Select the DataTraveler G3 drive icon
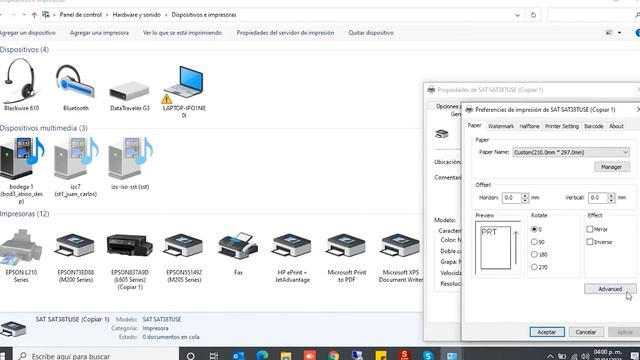Viewport: 640px width, 360px height. (130, 94)
